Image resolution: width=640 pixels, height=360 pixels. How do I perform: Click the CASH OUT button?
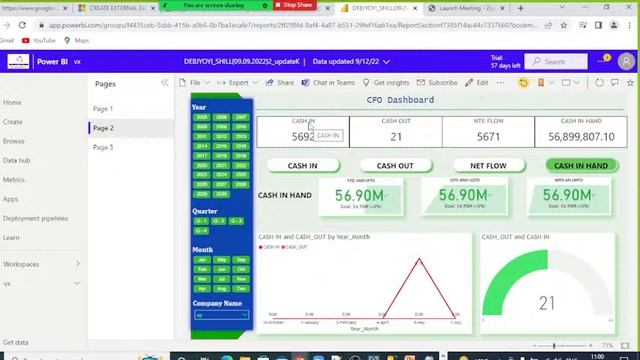(x=395, y=166)
